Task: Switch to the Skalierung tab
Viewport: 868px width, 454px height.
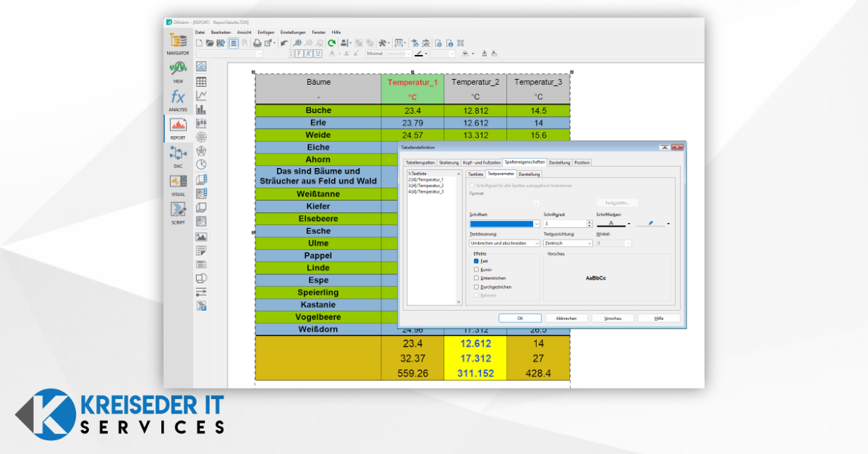Action: pyautogui.click(x=448, y=163)
